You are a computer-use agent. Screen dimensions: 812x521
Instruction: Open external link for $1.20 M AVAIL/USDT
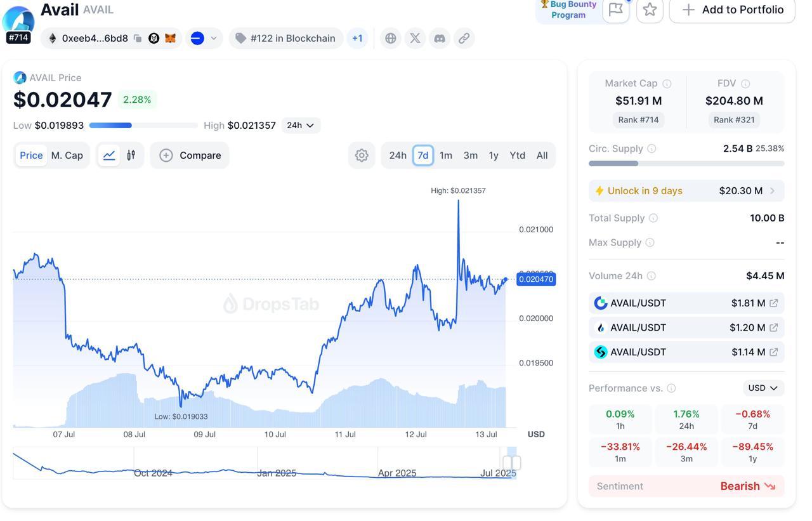(774, 327)
